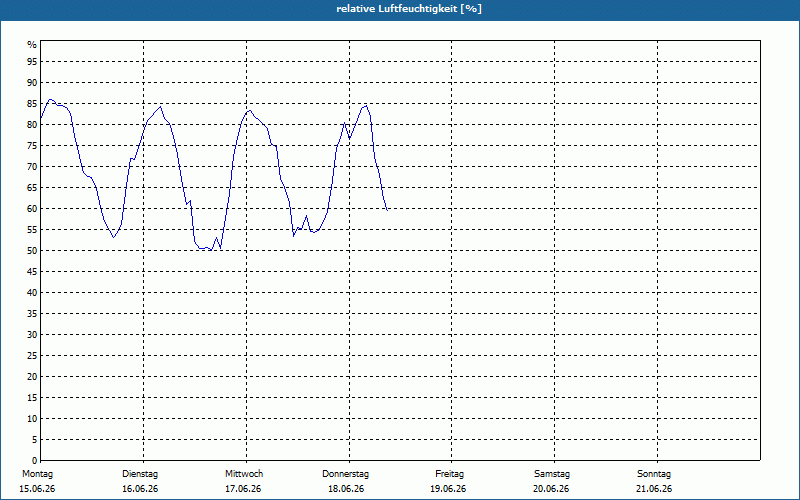Click the y-axis value '15'
The height and width of the screenshot is (500, 800).
point(32,397)
